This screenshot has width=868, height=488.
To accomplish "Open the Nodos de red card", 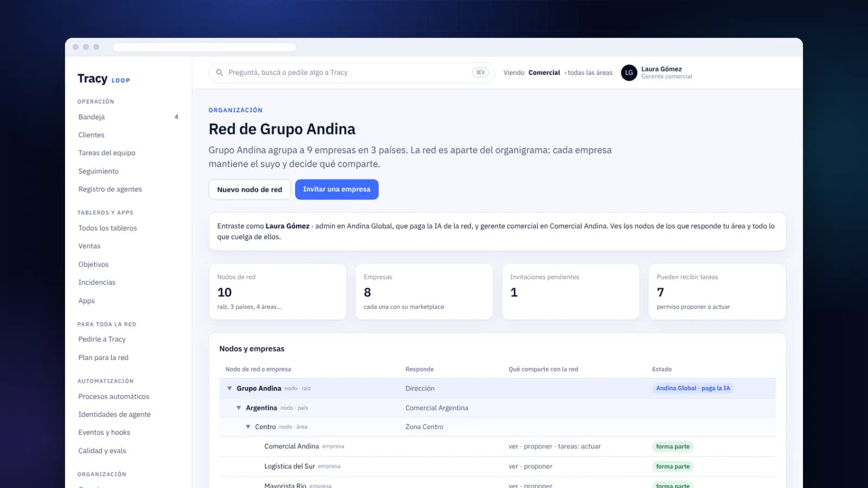I will click(x=278, y=292).
